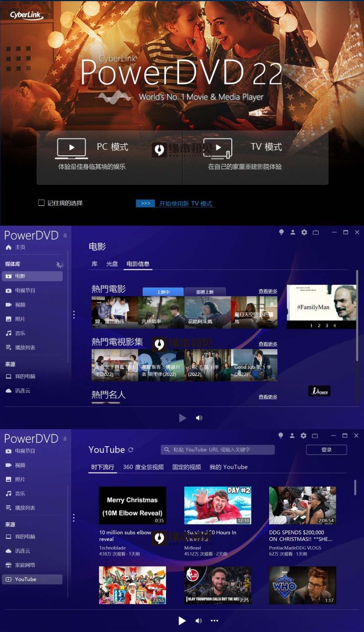
Task: Mute volume in the YouTube window
Action: (x=199, y=621)
